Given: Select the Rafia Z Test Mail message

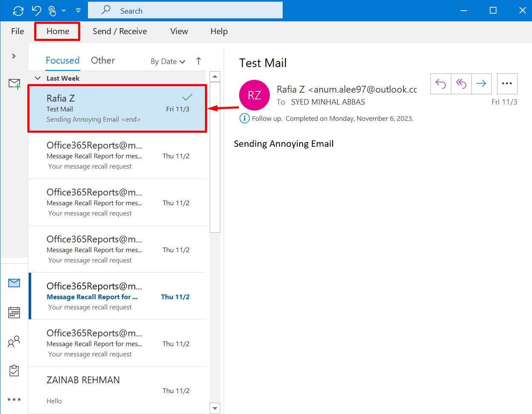Looking at the screenshot, I should point(117,108).
